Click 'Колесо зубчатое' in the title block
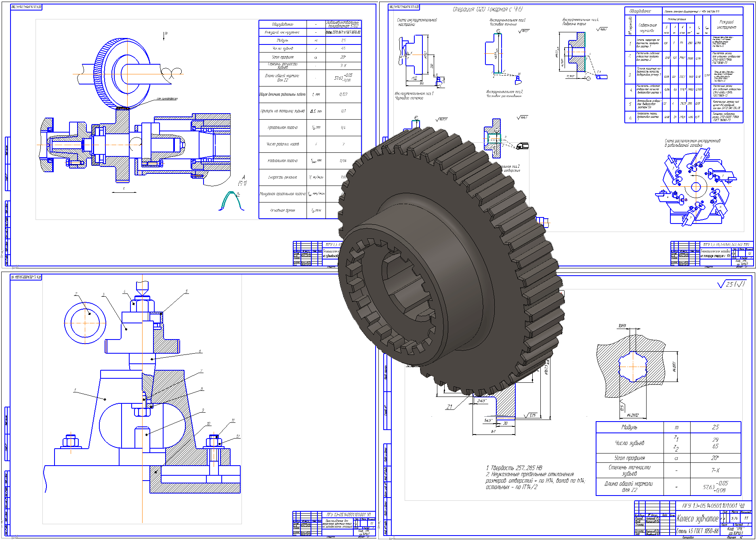 (x=697, y=518)
